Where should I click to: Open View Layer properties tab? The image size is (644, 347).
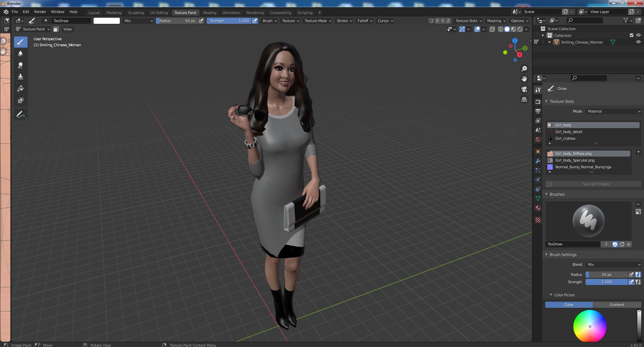click(538, 120)
